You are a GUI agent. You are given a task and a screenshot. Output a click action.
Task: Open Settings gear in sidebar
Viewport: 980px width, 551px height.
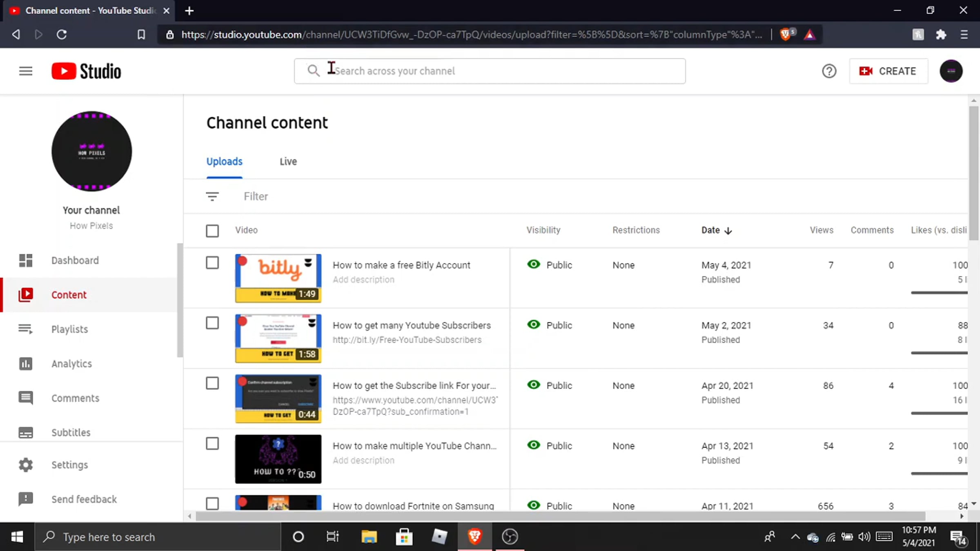(26, 465)
